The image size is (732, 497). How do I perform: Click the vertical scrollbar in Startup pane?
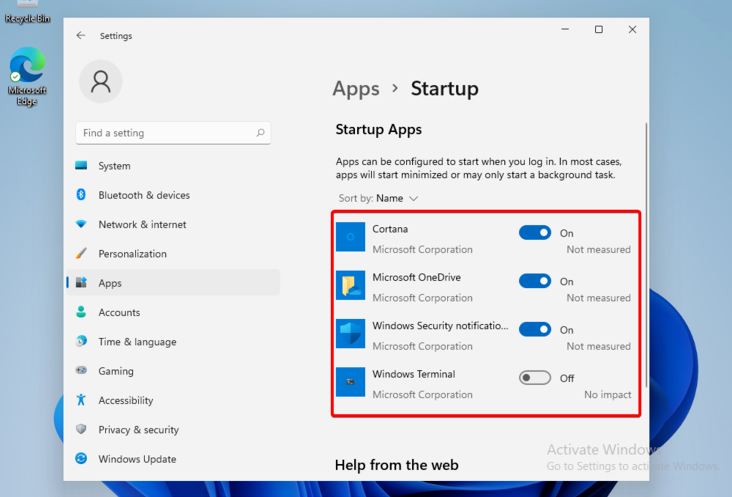(646, 254)
